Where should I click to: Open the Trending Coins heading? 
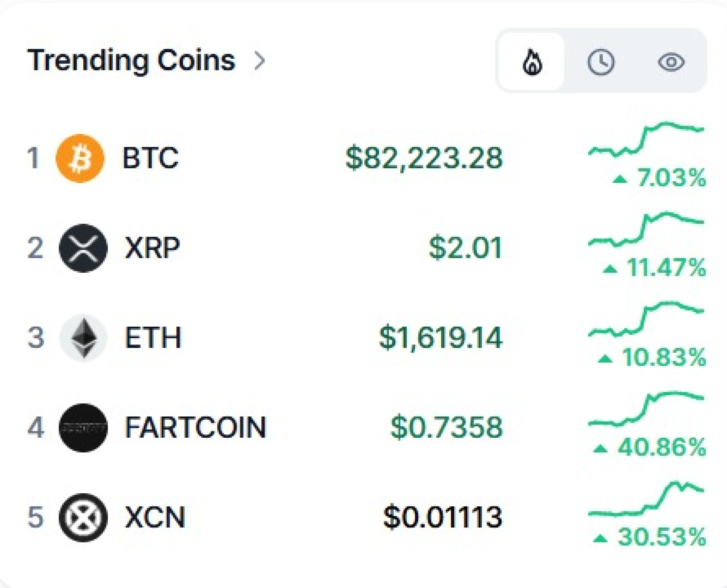pos(131,60)
